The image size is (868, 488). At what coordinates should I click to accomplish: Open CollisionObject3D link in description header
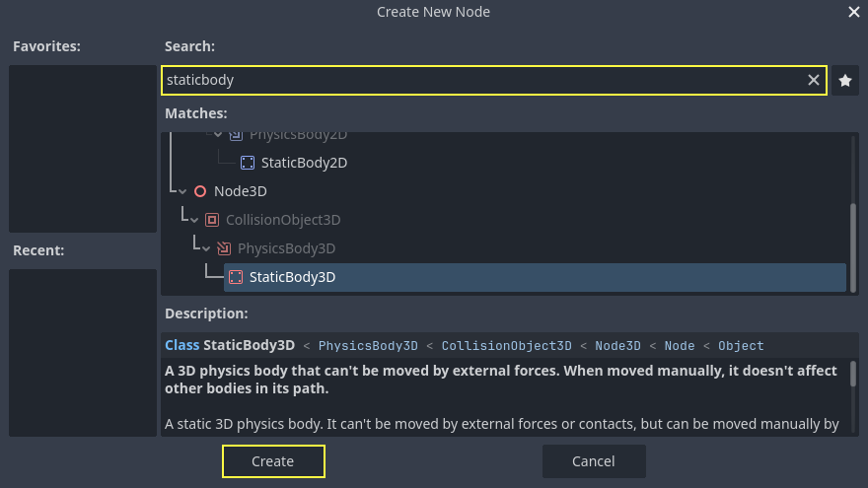point(506,346)
